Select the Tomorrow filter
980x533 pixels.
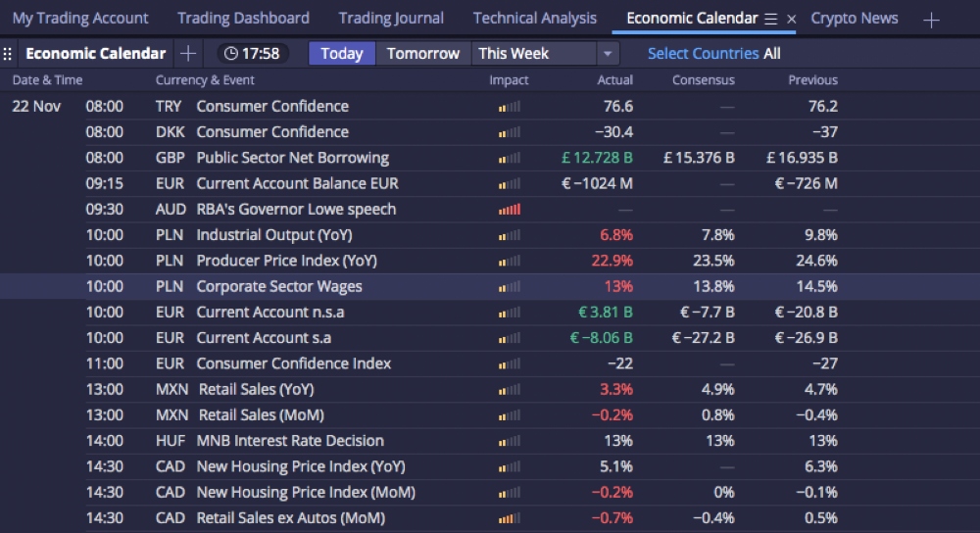click(x=423, y=54)
